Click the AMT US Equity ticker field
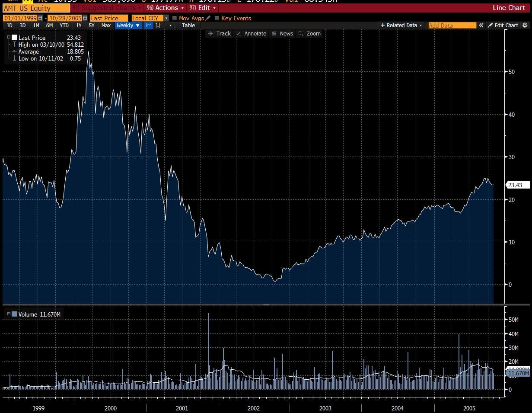 click(36, 8)
